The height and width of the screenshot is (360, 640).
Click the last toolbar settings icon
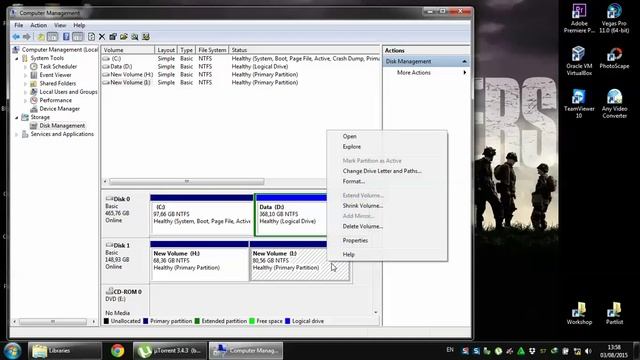coord(146,37)
